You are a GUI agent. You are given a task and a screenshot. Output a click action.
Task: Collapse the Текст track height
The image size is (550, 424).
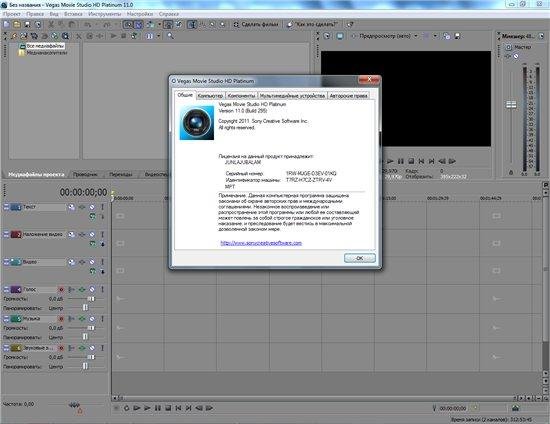click(x=6, y=207)
